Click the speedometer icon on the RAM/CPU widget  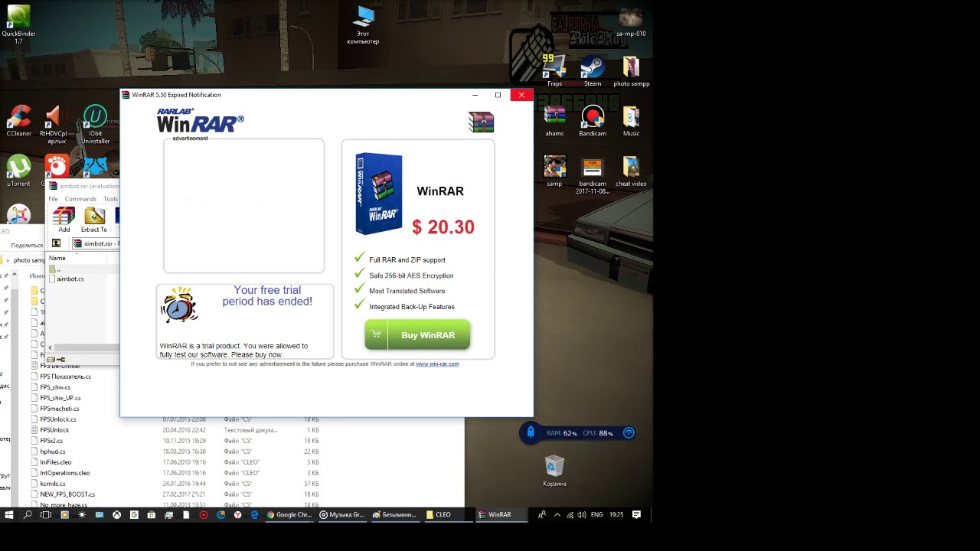(x=629, y=433)
